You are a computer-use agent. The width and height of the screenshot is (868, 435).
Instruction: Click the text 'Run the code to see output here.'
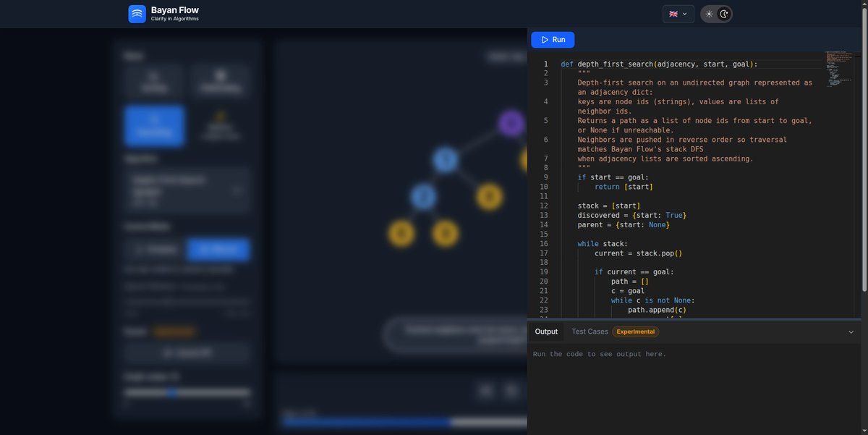pyautogui.click(x=600, y=354)
